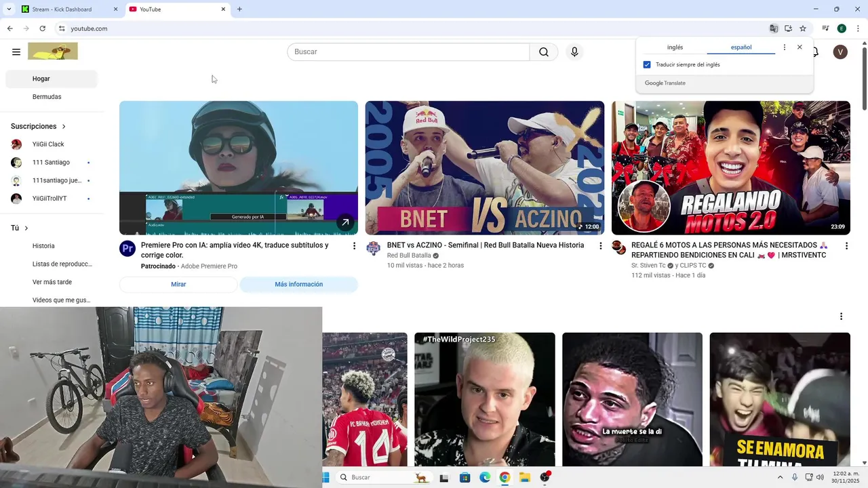Click the YouTube logo in the header

coord(53,52)
